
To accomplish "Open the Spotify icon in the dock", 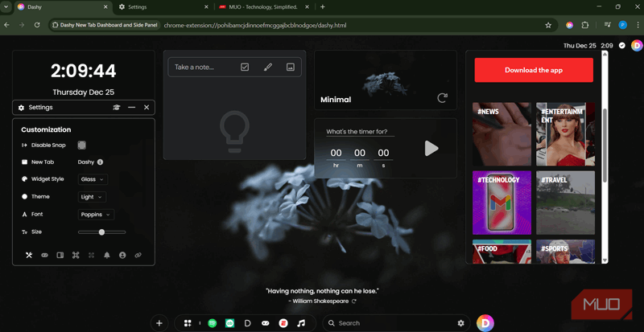I will [212, 323].
